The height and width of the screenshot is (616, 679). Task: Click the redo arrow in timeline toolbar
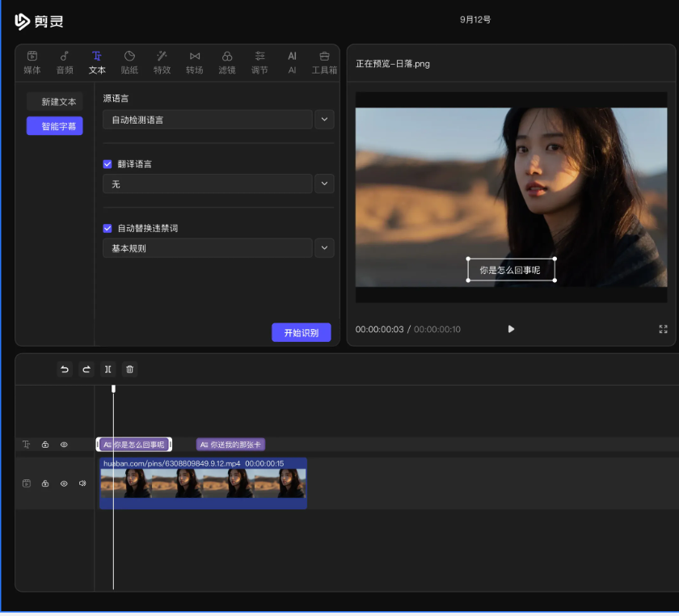point(86,369)
